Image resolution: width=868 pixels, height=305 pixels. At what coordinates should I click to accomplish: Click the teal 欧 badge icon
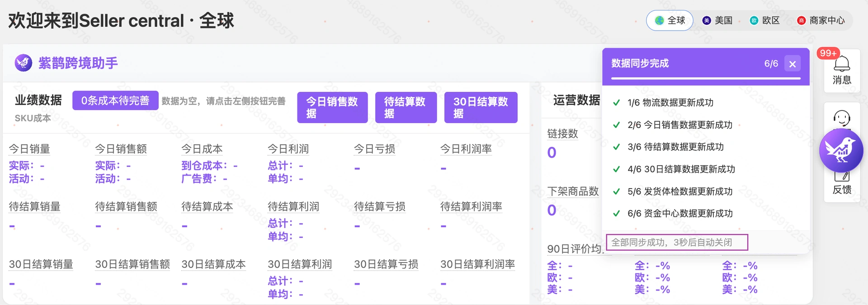pos(754,20)
